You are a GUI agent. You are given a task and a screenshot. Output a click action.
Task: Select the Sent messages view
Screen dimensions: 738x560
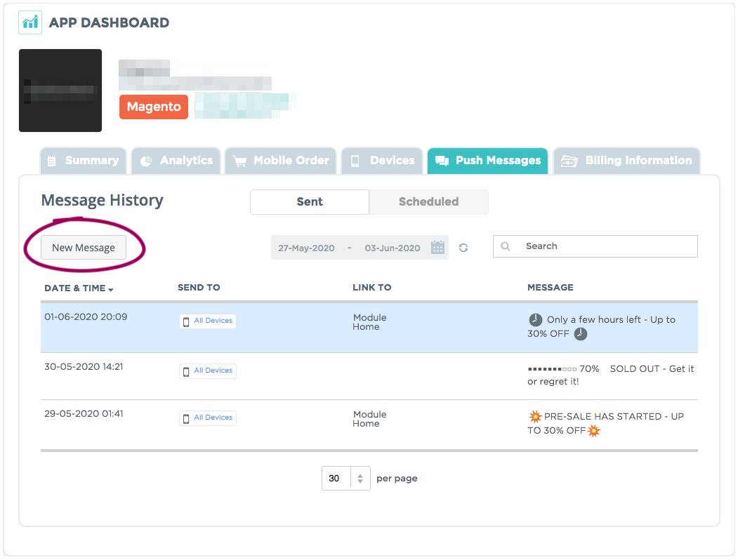pyautogui.click(x=309, y=201)
